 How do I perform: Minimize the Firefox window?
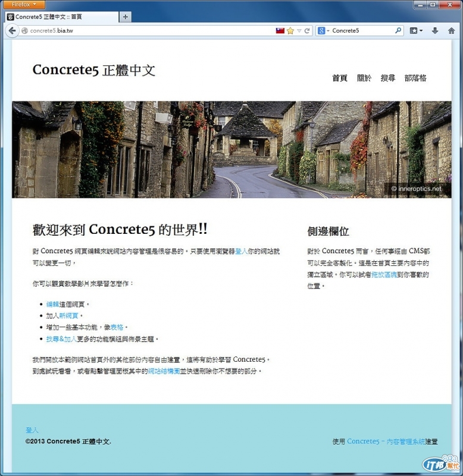click(x=420, y=5)
